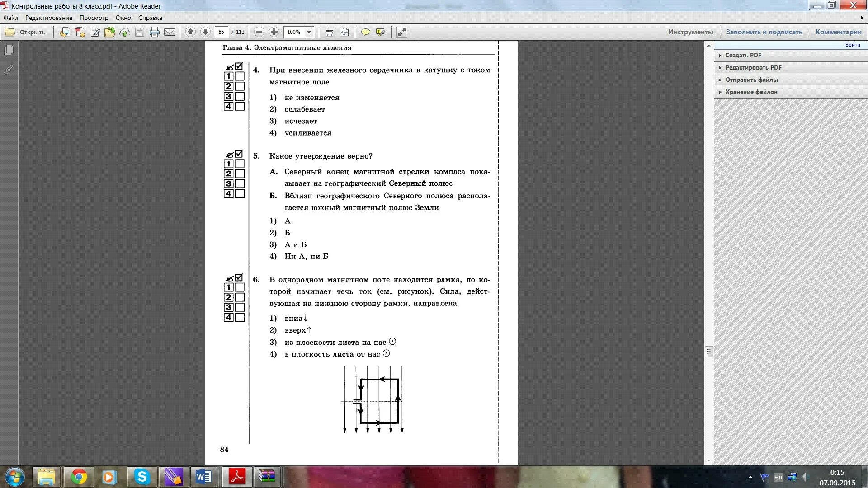
Task: Go to previous page with up arrow
Action: (190, 32)
